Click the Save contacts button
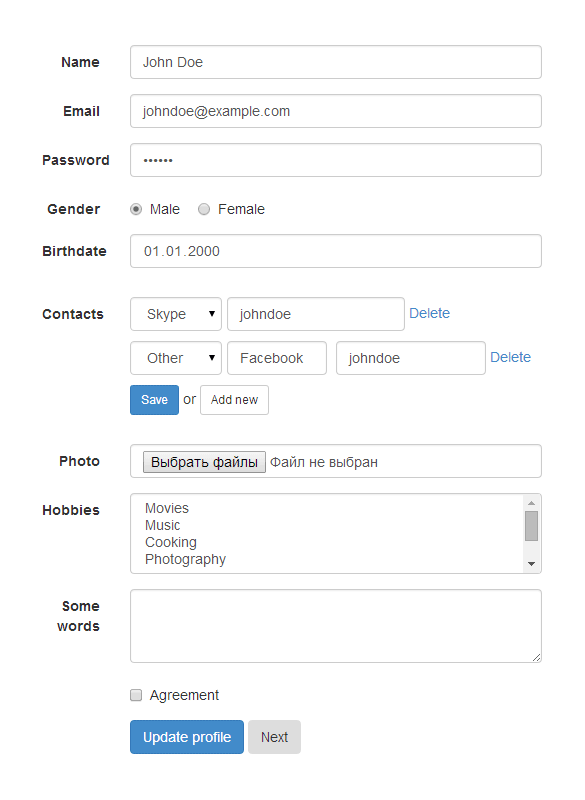The width and height of the screenshot is (585, 800). click(x=155, y=400)
